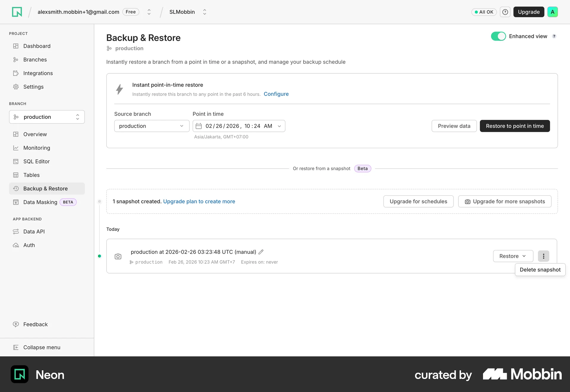
Task: Click the Overview icon in sidebar
Action: coord(16,134)
